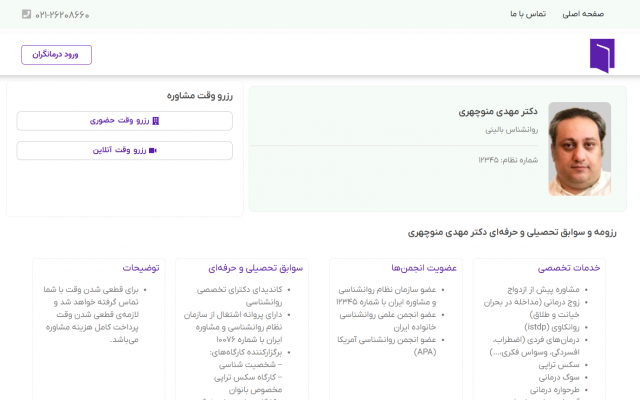
Task: Click building icon in رزرو وقت حضوری button
Action: click(x=156, y=121)
